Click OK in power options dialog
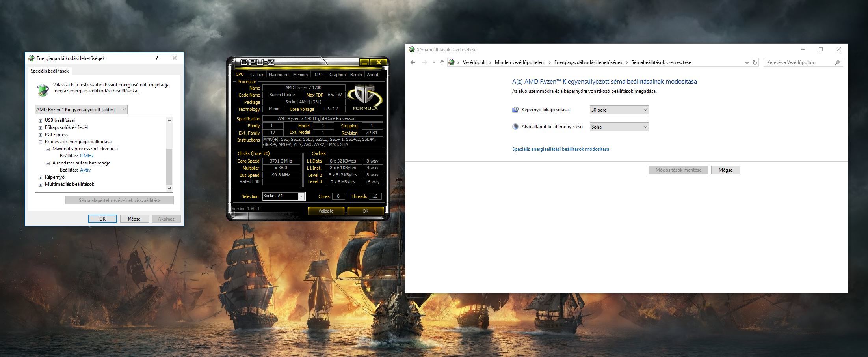The image size is (868, 357). click(102, 219)
